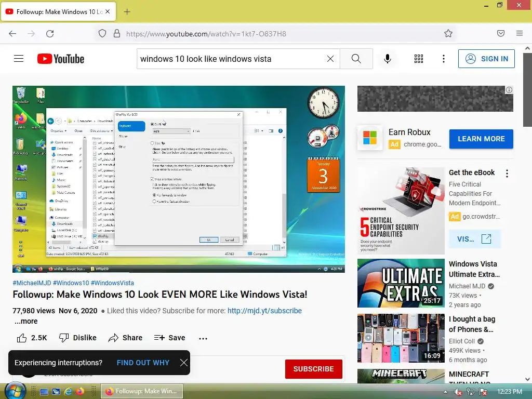Click Sign In on YouTube
Screen dimensions: 532x399
(x=486, y=59)
